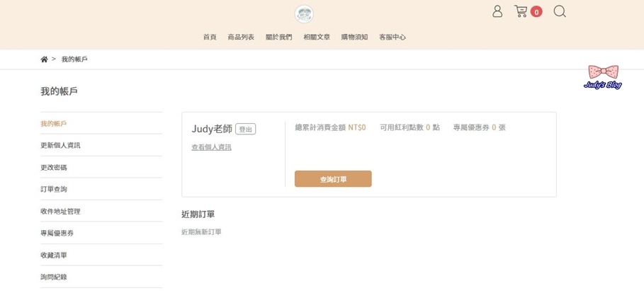Click 我的帳戶 breadcrumb text
This screenshot has height=305, width=644.
(x=74, y=59)
